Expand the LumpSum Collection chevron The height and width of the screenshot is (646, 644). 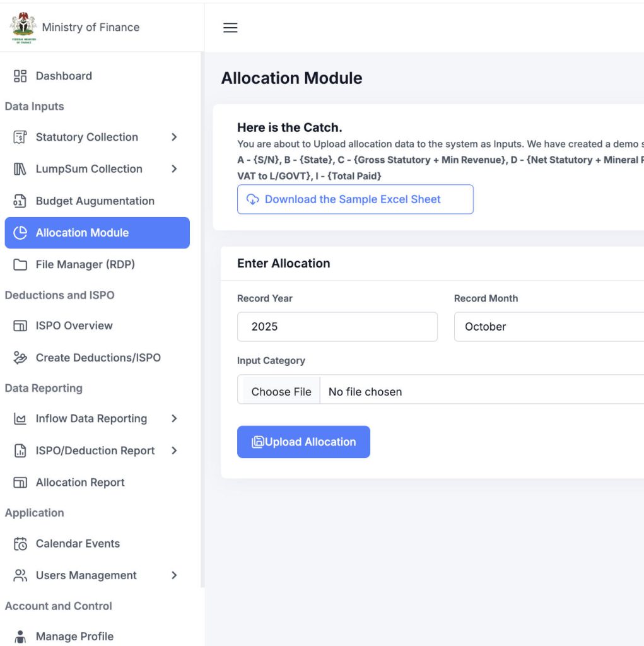(174, 169)
